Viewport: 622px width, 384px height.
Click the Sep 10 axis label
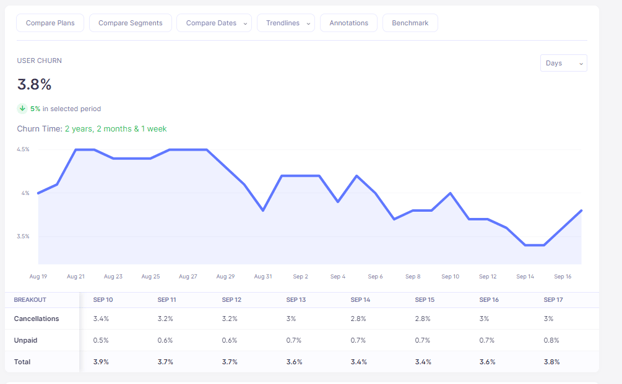pos(450,276)
